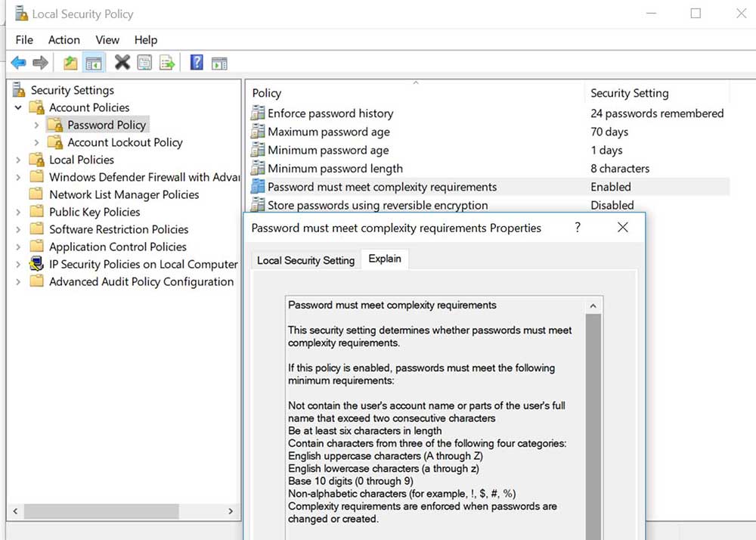Expand Advanced Audit Policy Configuration node
This screenshot has height=540, width=756.
[18, 281]
